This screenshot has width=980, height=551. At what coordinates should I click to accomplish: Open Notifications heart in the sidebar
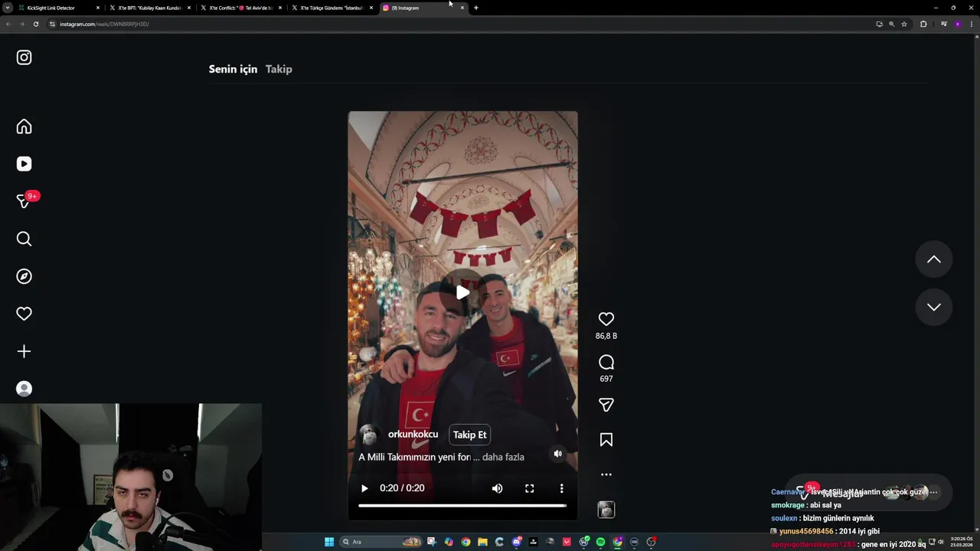coord(24,314)
